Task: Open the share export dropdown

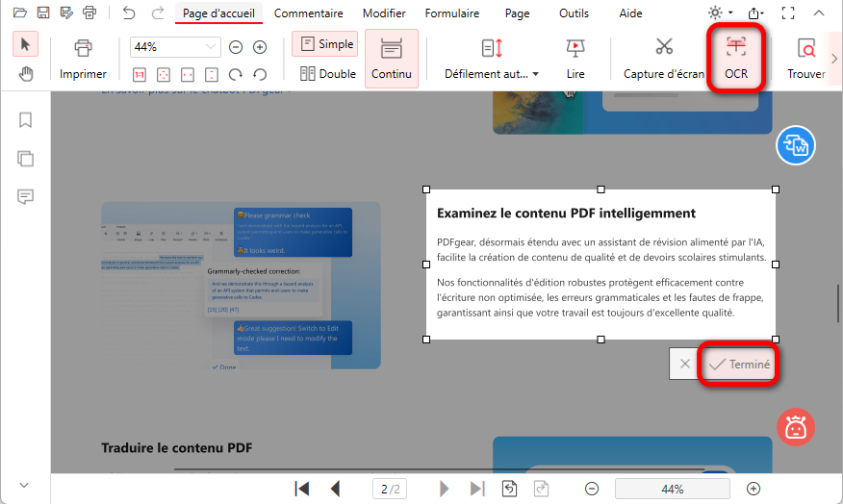Action: (755, 13)
